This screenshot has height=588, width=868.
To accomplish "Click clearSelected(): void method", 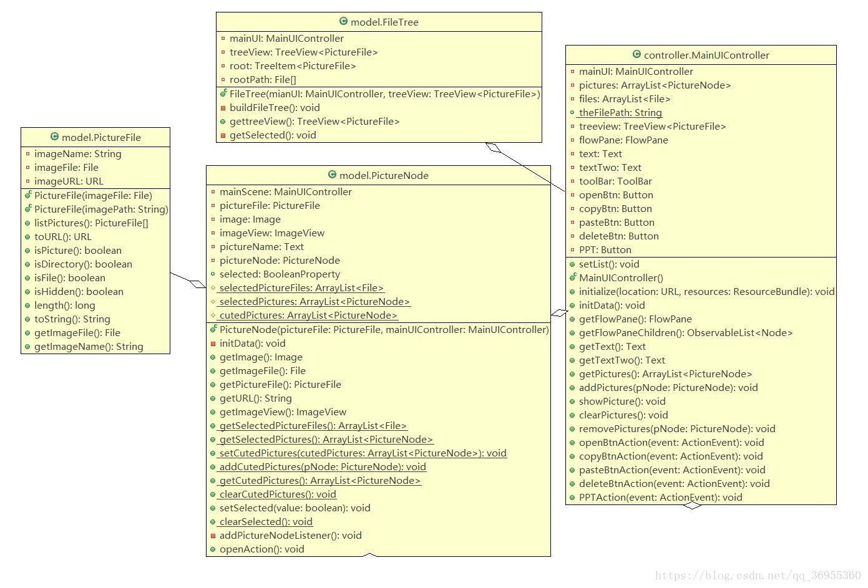I will click(266, 522).
